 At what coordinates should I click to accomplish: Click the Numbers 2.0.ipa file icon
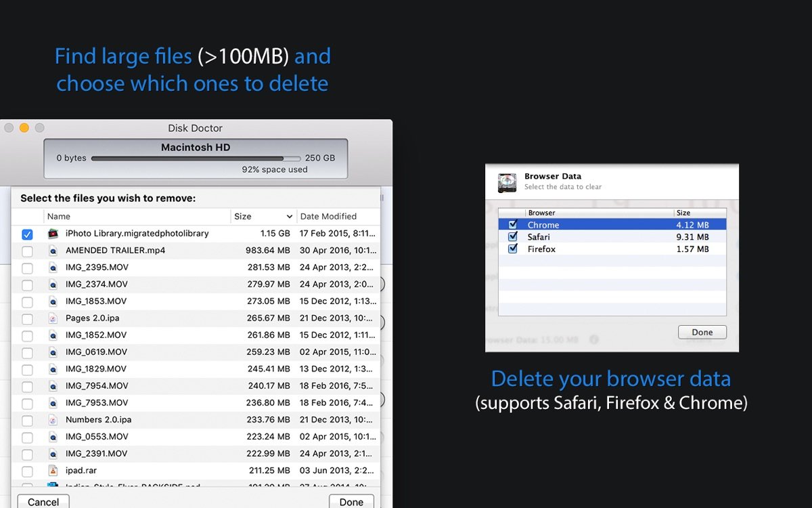(53, 420)
